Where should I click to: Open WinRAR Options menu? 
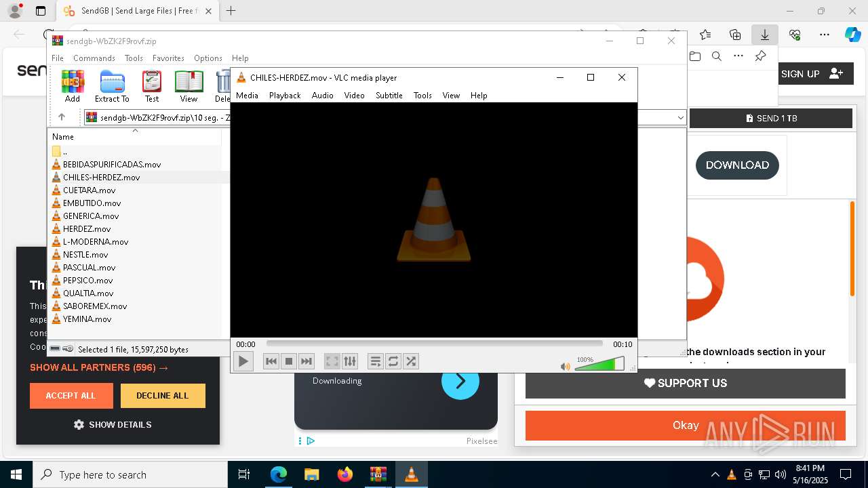pyautogui.click(x=208, y=58)
